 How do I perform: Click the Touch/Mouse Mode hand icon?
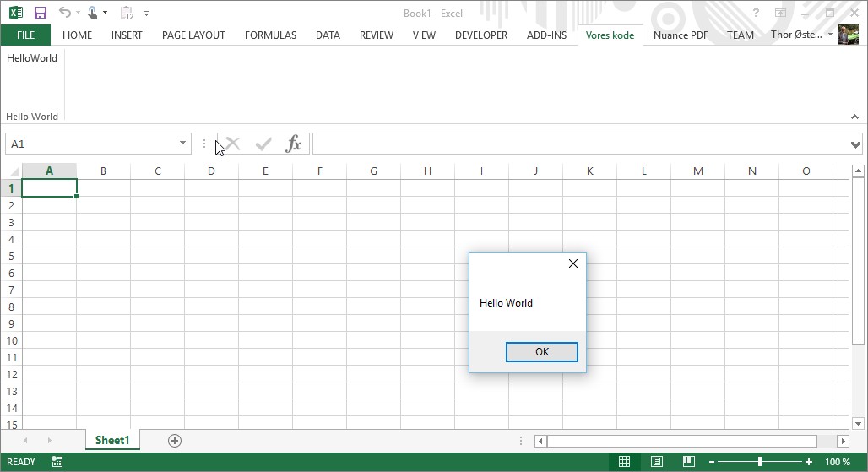click(93, 13)
